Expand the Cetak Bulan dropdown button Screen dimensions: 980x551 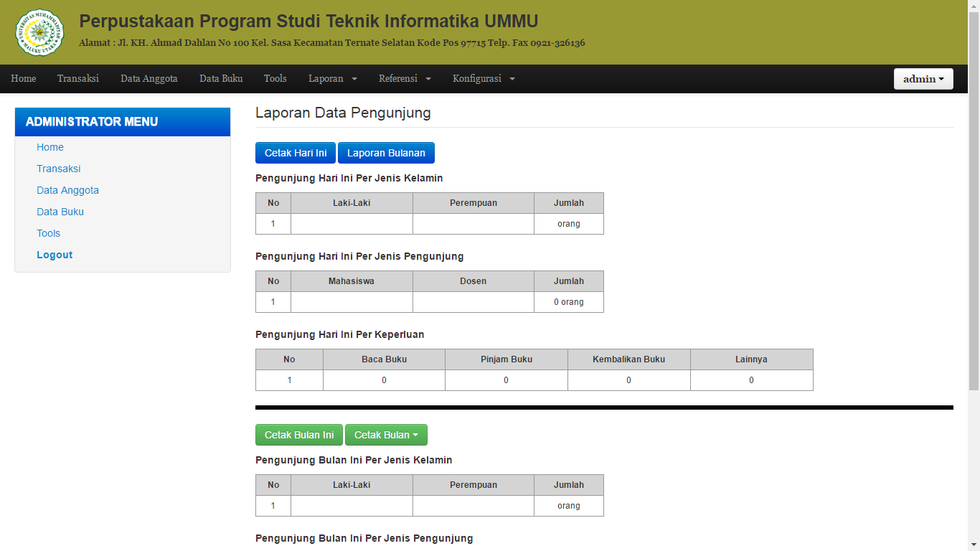point(386,435)
